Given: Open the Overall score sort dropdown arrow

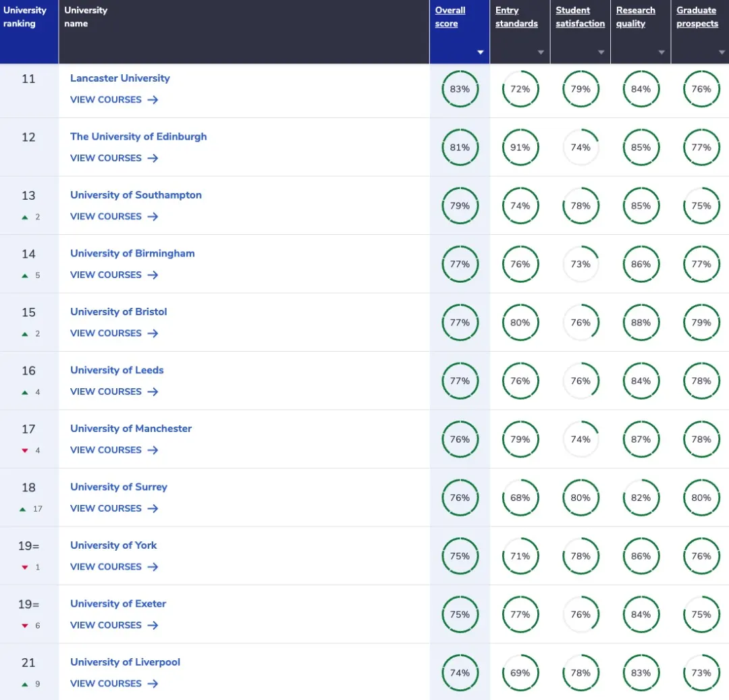Looking at the screenshot, I should [481, 53].
